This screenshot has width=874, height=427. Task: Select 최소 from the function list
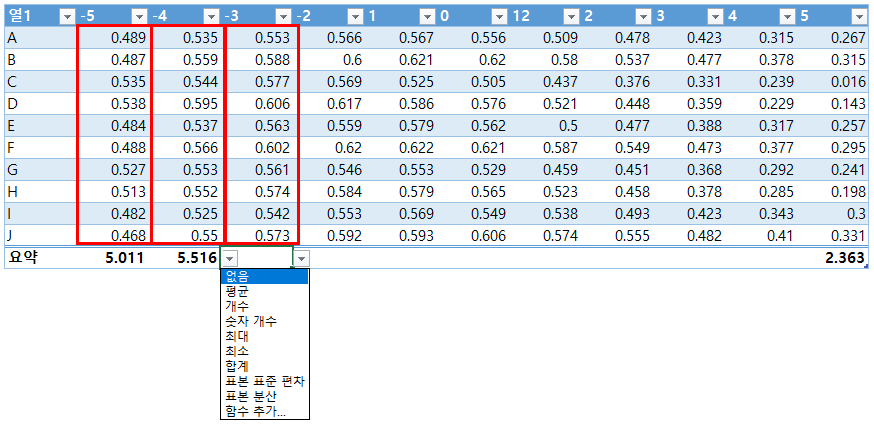[265, 351]
